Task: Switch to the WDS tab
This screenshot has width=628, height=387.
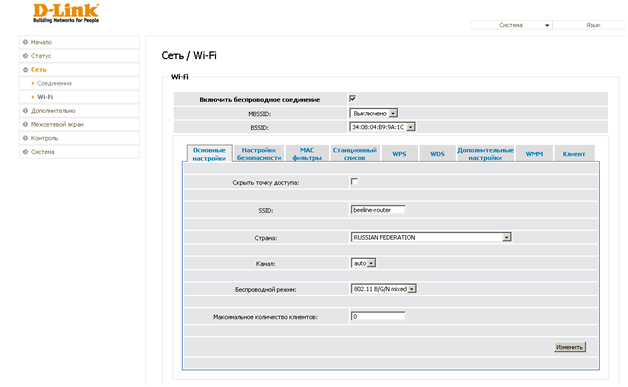Action: click(x=437, y=154)
